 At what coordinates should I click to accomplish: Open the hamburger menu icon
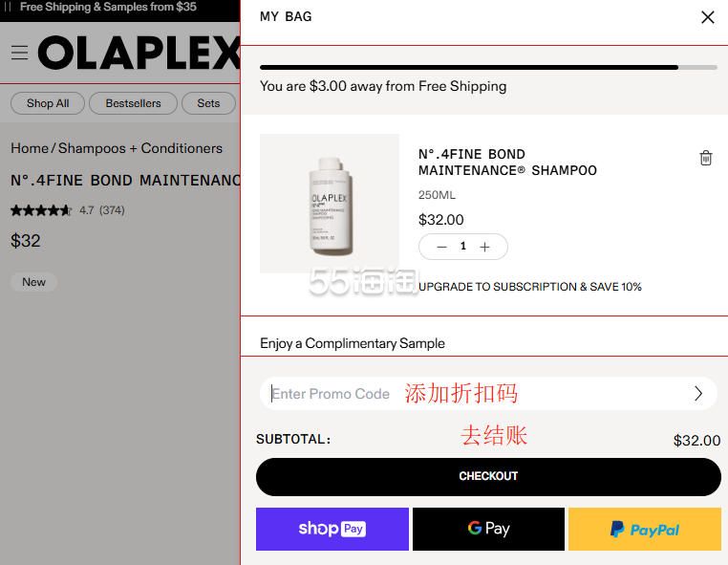(19, 53)
